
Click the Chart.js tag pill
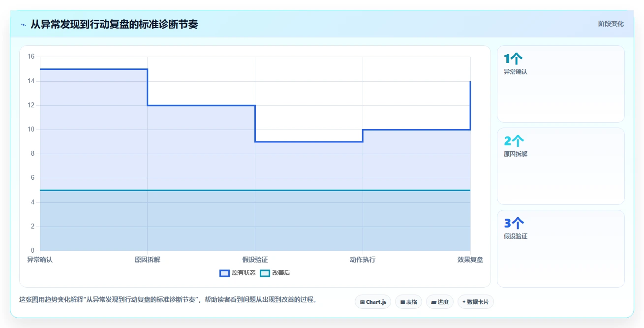pos(373,302)
